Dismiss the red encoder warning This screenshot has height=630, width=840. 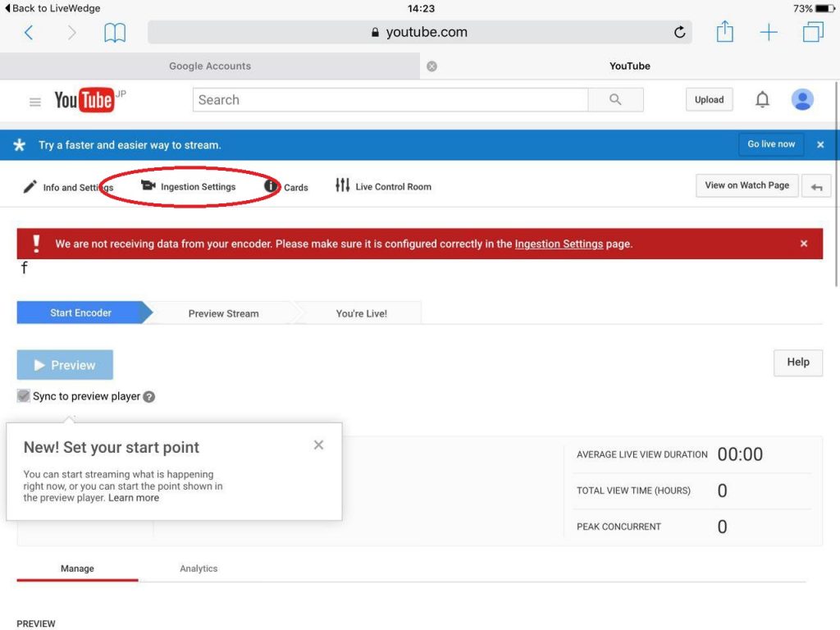pos(804,244)
